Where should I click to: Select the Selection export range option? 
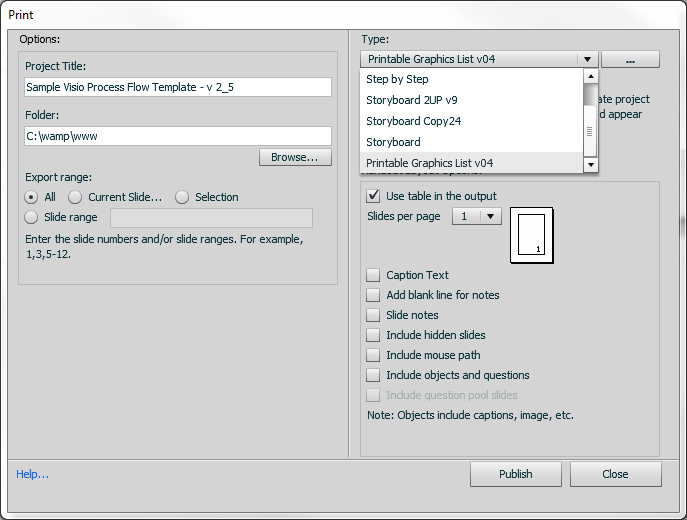[x=182, y=197]
